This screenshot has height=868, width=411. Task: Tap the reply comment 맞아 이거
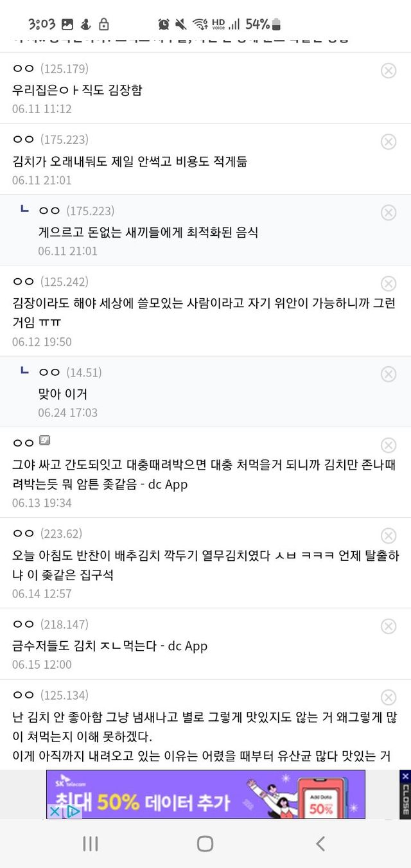point(62,393)
